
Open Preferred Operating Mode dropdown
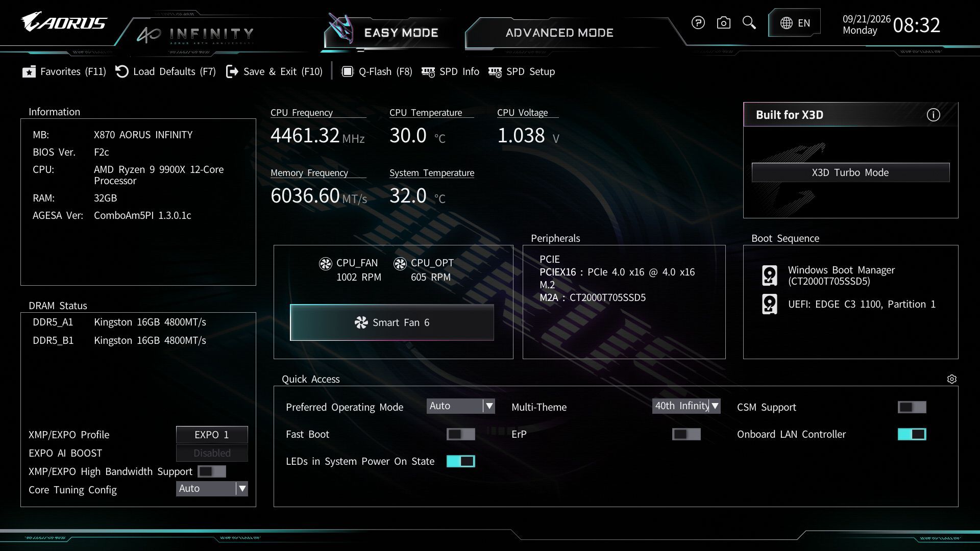461,406
